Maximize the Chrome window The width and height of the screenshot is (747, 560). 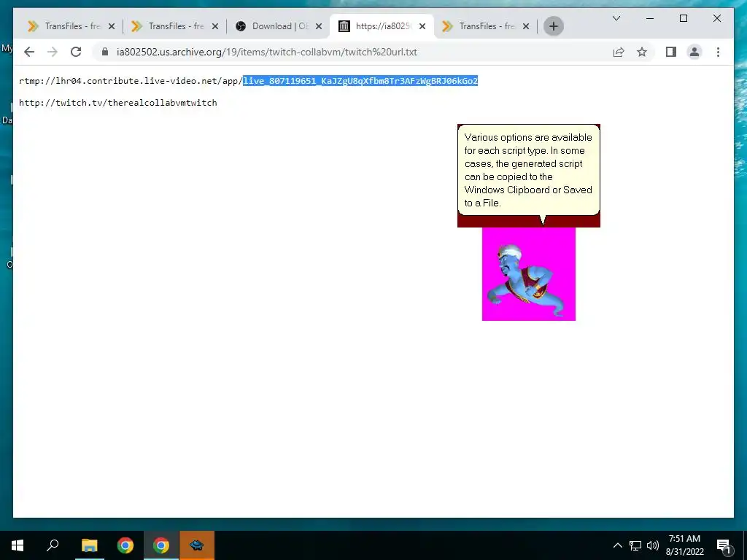683,18
